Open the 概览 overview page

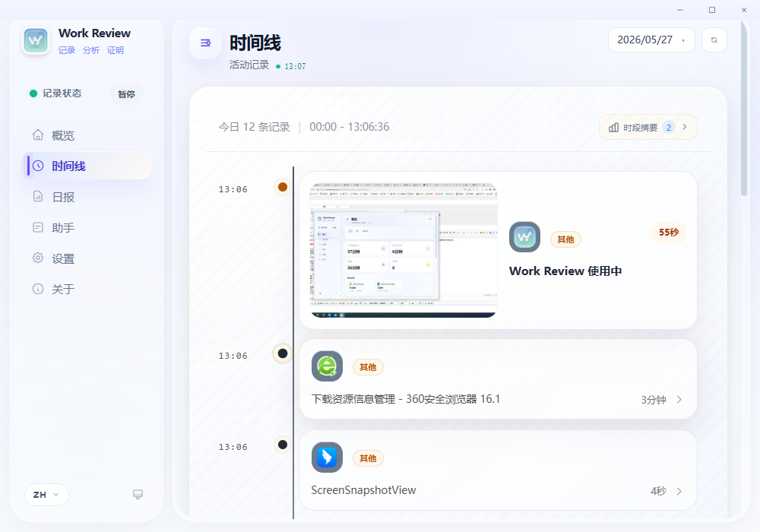coord(87,136)
